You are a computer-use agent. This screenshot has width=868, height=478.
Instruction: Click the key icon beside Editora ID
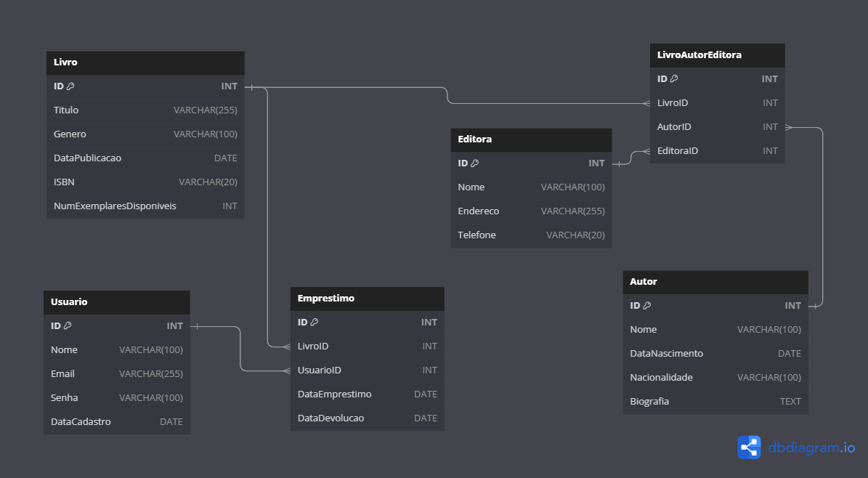tap(475, 163)
